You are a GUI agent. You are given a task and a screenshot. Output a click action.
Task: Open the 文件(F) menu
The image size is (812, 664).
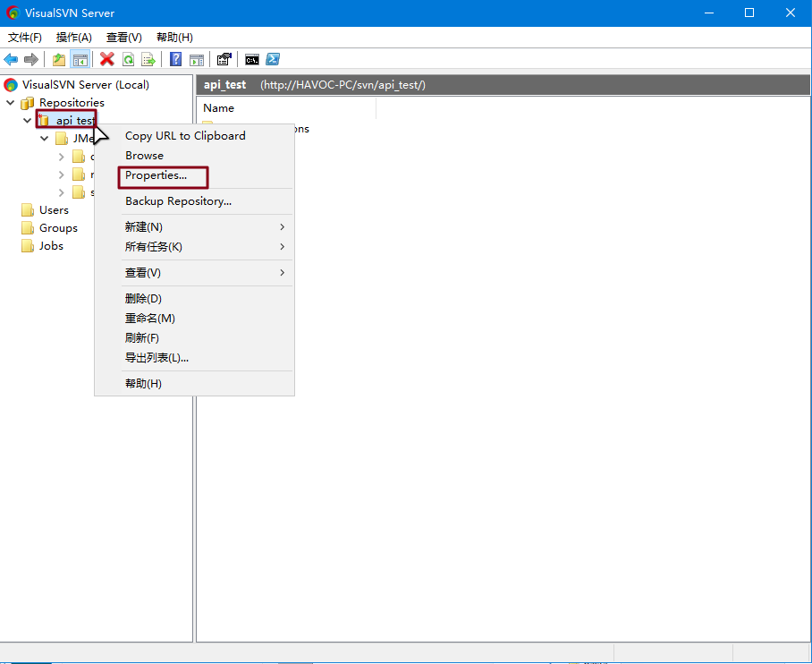tap(25, 38)
